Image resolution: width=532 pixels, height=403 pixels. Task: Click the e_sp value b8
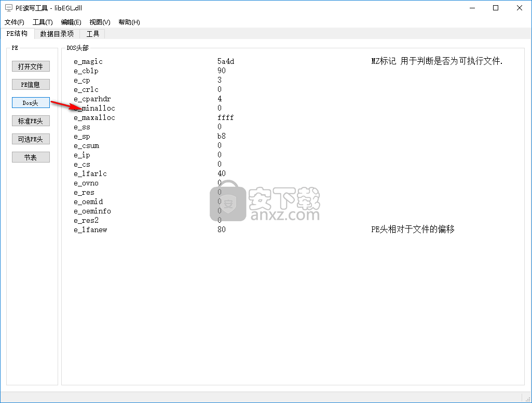click(x=222, y=136)
